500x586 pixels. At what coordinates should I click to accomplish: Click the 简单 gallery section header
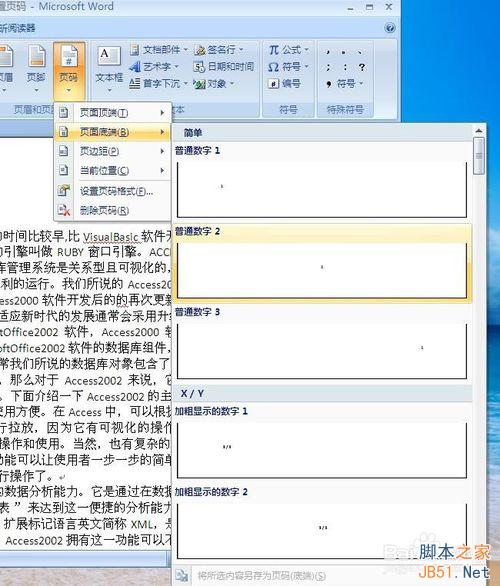click(193, 133)
